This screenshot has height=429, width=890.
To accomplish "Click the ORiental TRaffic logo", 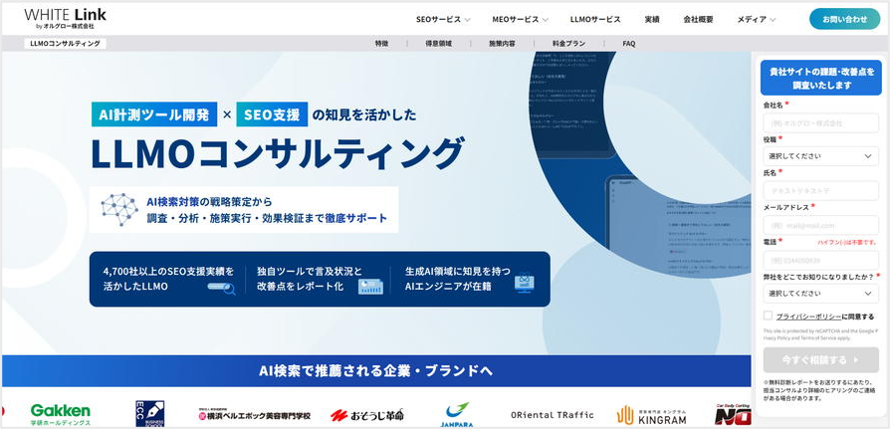I will pyautogui.click(x=552, y=415).
